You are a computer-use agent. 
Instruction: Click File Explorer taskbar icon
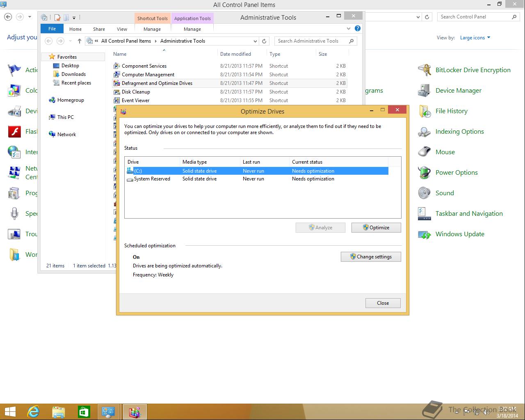click(x=59, y=412)
